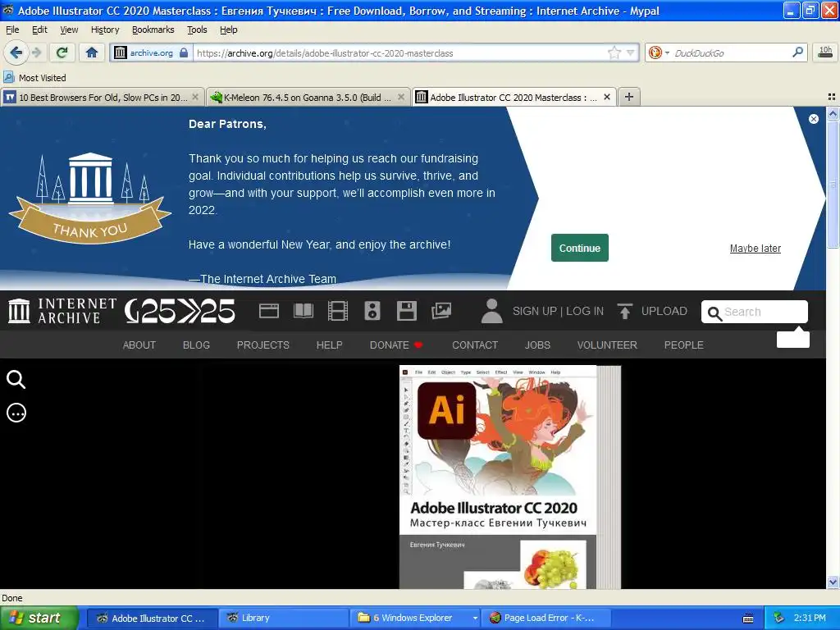Open the Most Visited bookmarks folder
This screenshot has height=630, width=840.
[34, 78]
